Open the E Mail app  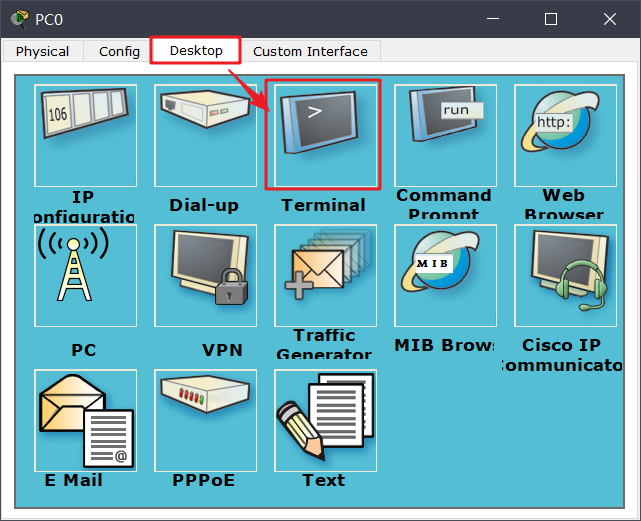(x=85, y=420)
